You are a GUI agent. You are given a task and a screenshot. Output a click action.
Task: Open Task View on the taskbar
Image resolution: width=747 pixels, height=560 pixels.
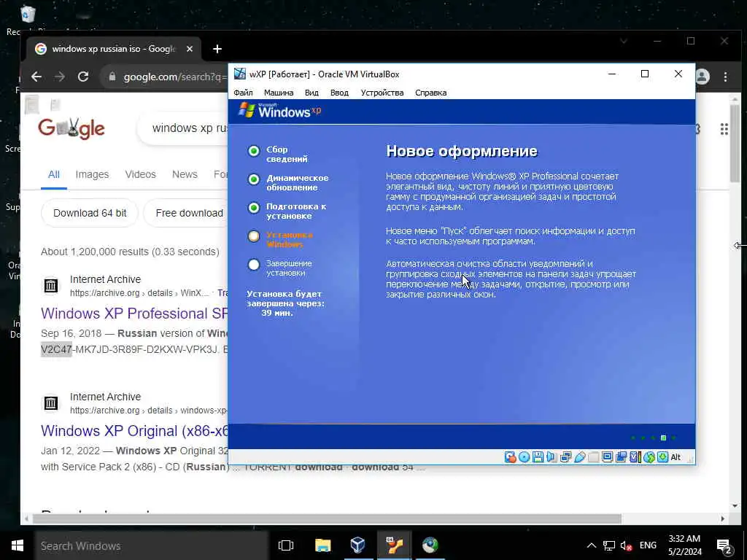[x=286, y=545]
